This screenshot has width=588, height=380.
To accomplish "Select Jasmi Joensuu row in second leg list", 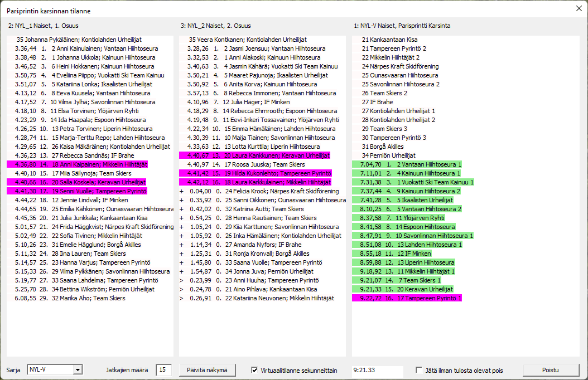I will [x=262, y=48].
